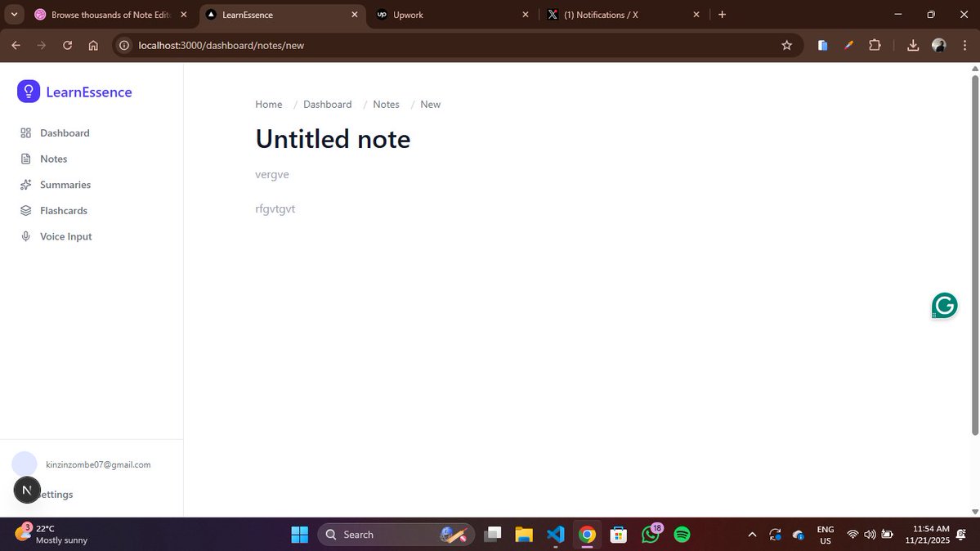Screen dimensions: 980x551
Task: Click the downloads icon in the toolbar
Action: pyautogui.click(x=913, y=45)
